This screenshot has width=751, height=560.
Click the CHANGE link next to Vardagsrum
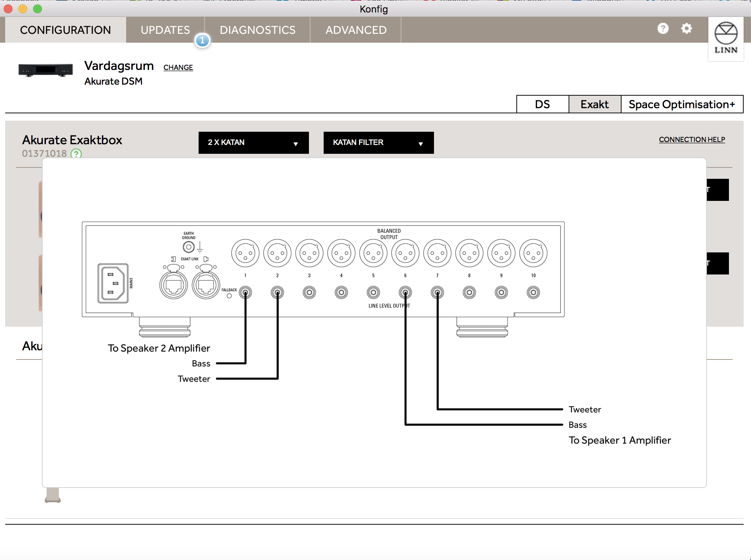[178, 67]
